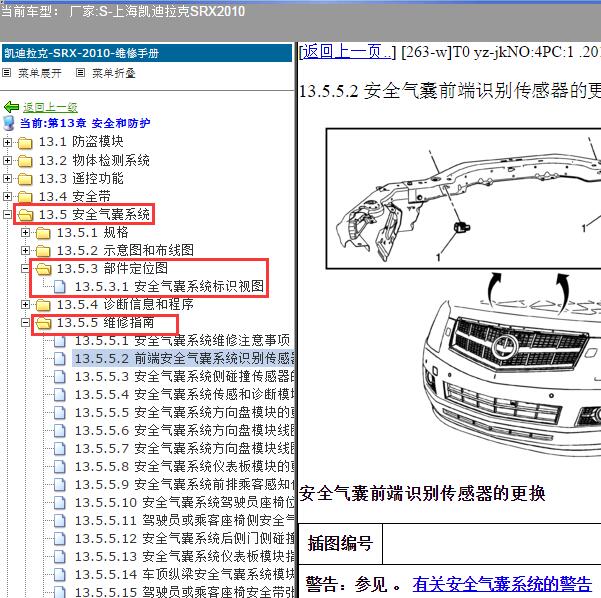Click 菜单折叠 to collapse menu
Image resolution: width=601 pixels, height=598 pixels.
click(114, 73)
